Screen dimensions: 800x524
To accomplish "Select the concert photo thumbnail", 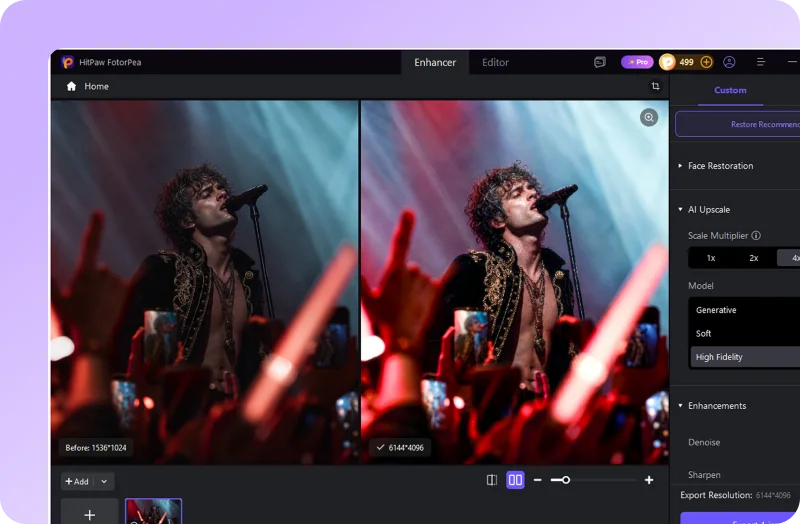I will click(154, 512).
